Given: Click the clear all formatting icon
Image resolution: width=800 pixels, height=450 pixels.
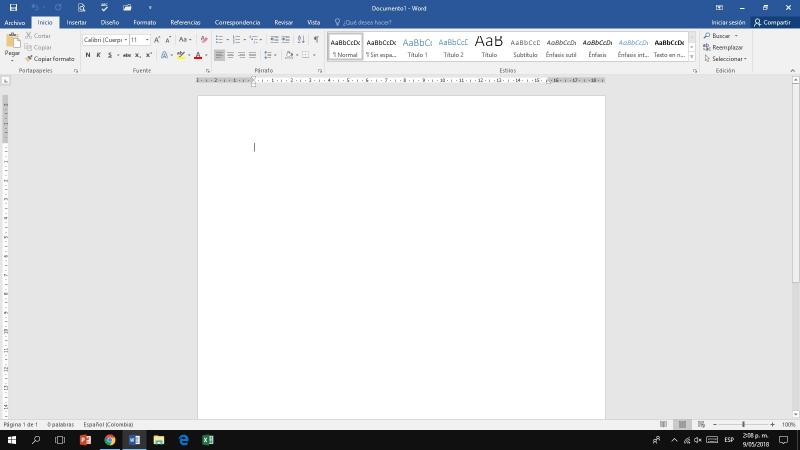Looking at the screenshot, I should [x=204, y=40].
